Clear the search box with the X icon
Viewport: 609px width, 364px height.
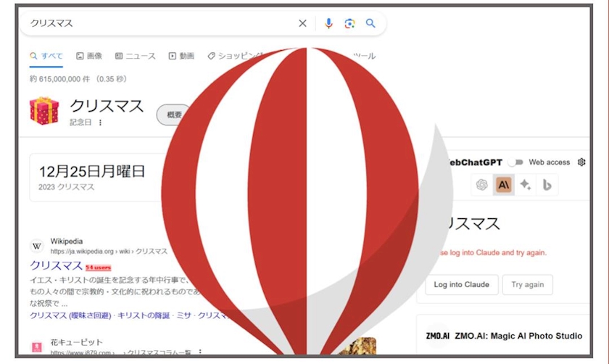coord(302,23)
